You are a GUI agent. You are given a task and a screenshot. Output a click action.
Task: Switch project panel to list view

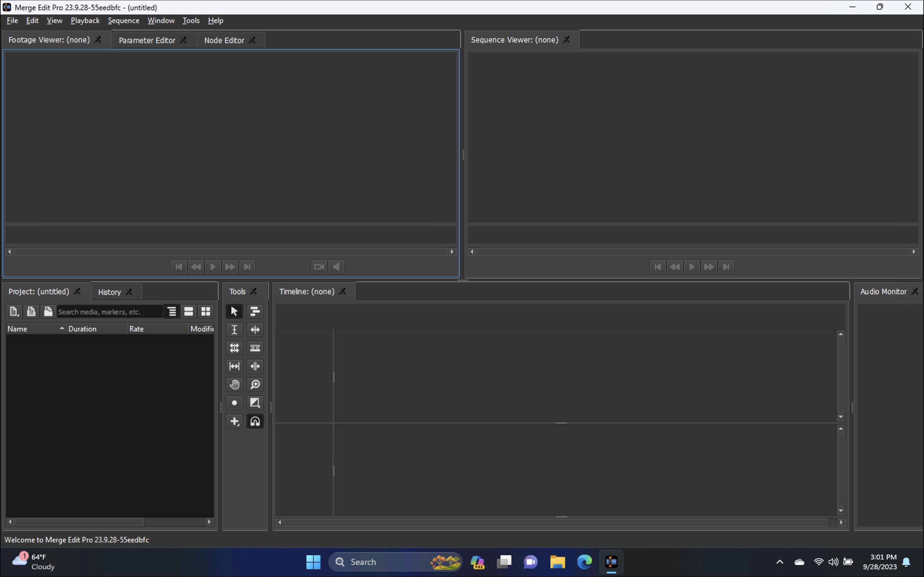[188, 311]
